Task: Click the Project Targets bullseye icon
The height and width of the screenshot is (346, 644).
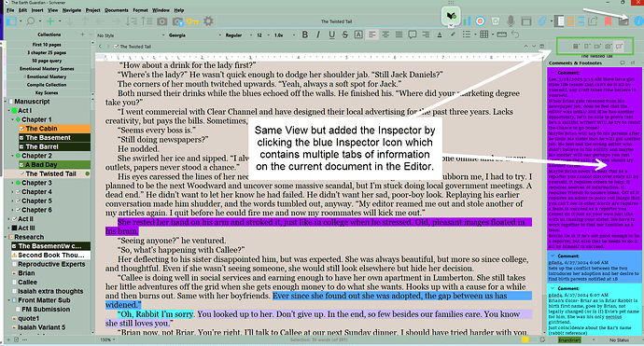Action: click(480, 21)
